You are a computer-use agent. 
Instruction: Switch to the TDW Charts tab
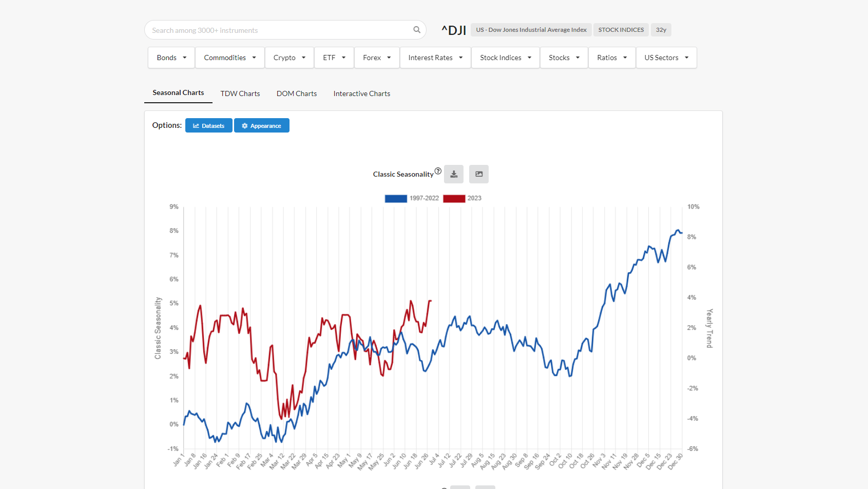tap(240, 93)
